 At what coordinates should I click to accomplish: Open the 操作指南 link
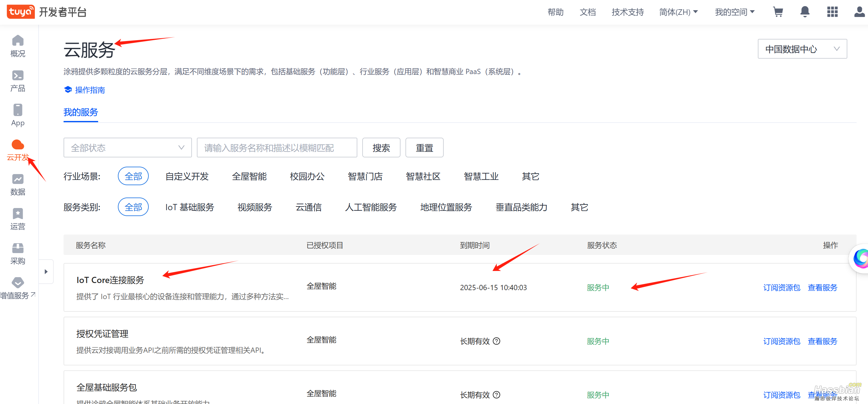click(x=89, y=90)
